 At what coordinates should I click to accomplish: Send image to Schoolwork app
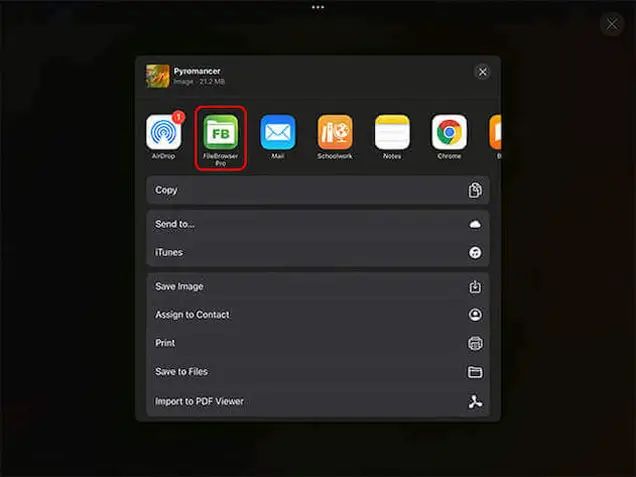[x=335, y=132]
